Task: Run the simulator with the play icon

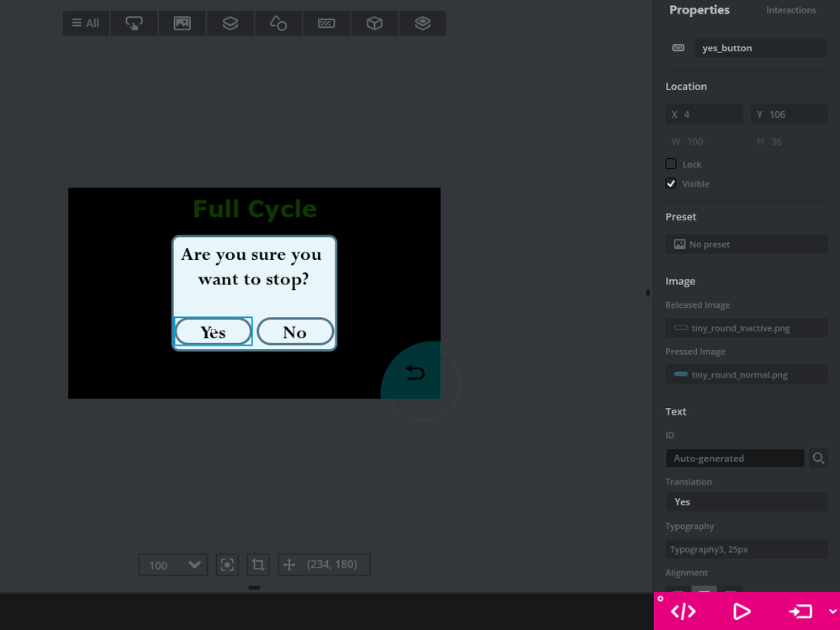Action: click(x=742, y=611)
